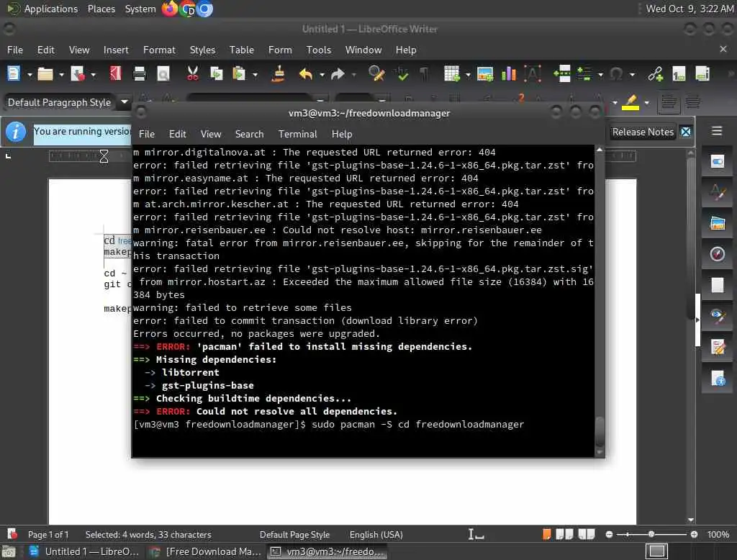Screen dimensions: 737x560
Task: Click the zoom slider handle in status bar
Action: pyautogui.click(x=651, y=534)
